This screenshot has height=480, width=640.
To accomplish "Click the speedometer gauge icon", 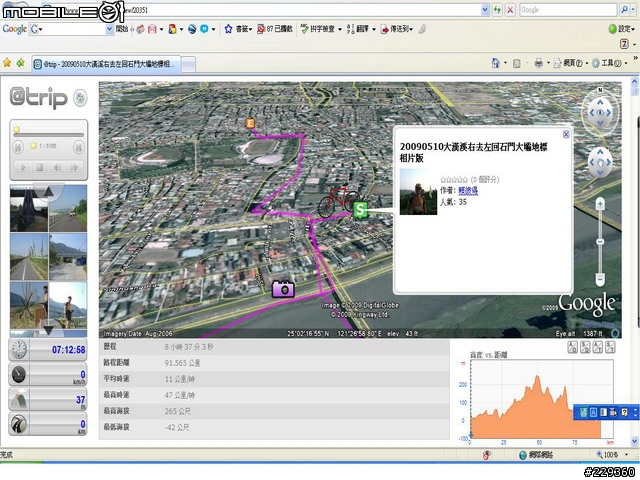I will click(x=19, y=375).
